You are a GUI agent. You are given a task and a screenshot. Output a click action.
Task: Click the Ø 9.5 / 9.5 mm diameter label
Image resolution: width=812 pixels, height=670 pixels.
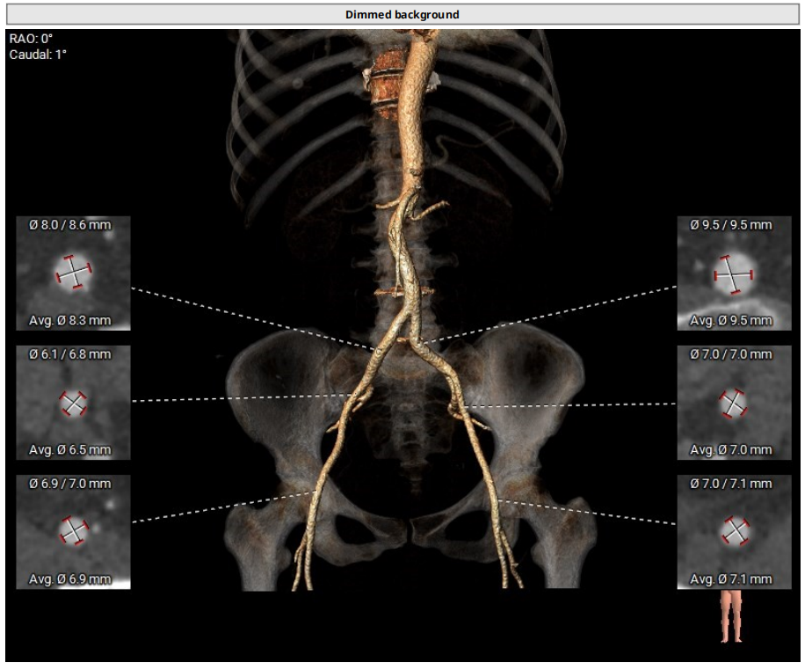(731, 225)
